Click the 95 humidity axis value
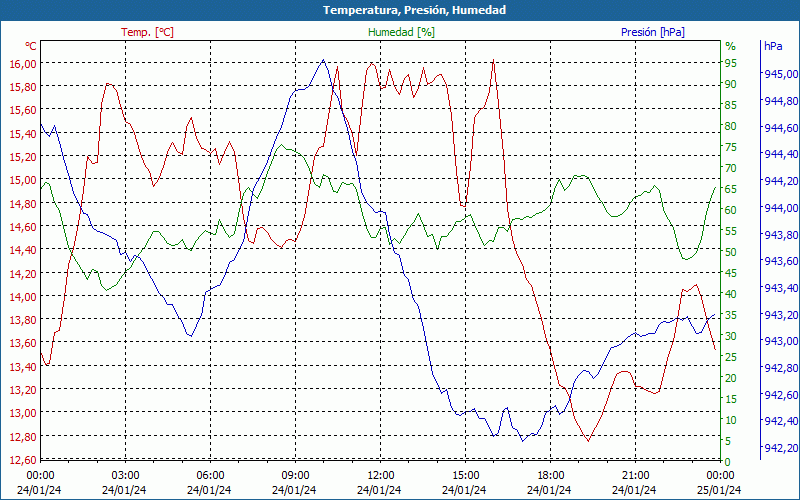This screenshot has height=500, width=800. pos(731,63)
